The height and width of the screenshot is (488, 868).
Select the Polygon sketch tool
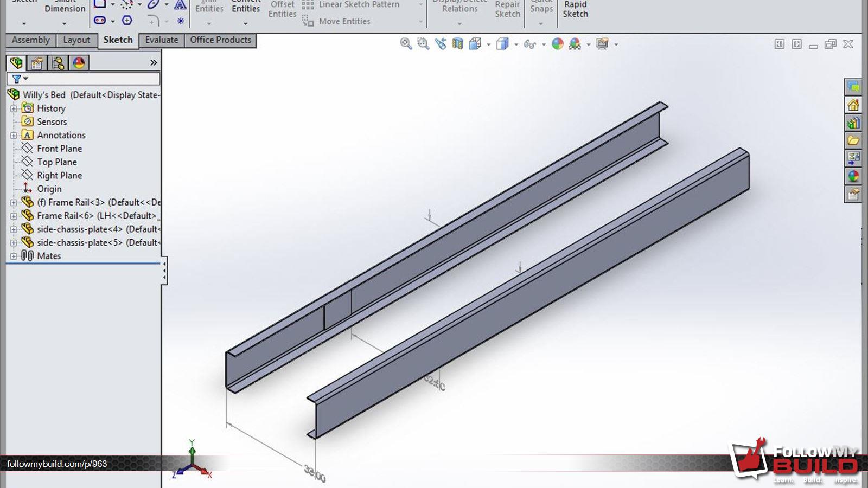[x=127, y=21]
